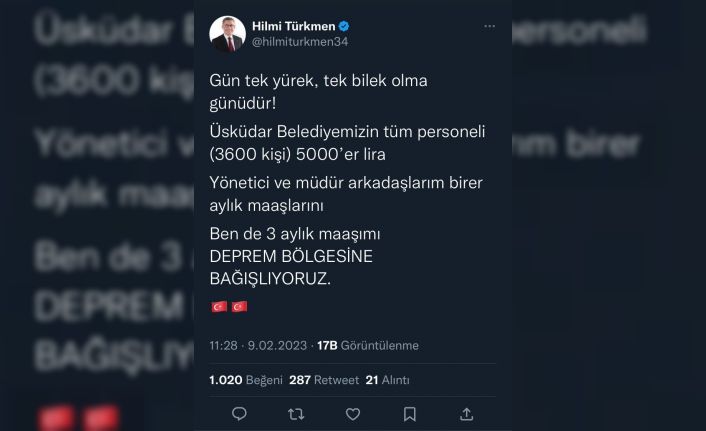The width and height of the screenshot is (706, 431).
Task: Click the 'DEPREM BÖLGESİNE' text line
Action: (x=291, y=256)
